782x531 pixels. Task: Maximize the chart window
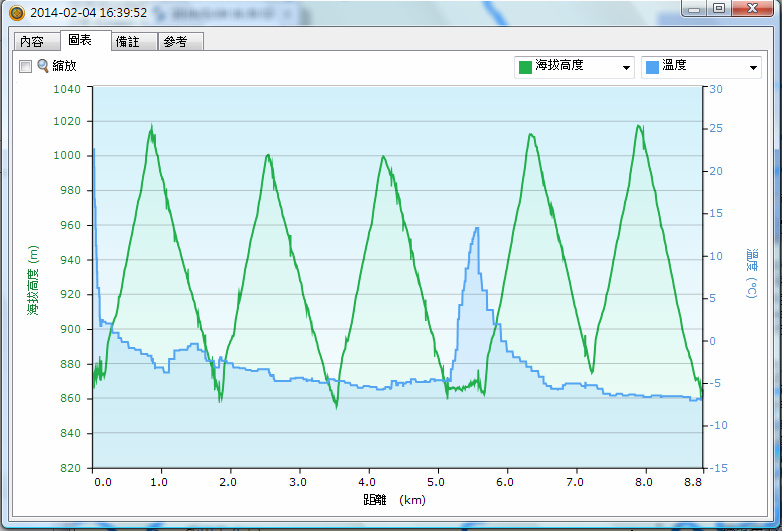coord(718,8)
